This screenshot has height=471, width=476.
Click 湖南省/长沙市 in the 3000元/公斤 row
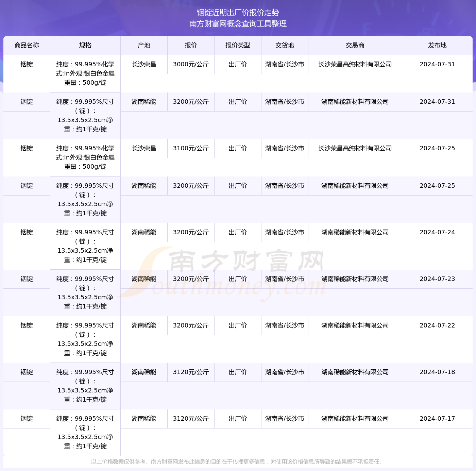point(285,64)
